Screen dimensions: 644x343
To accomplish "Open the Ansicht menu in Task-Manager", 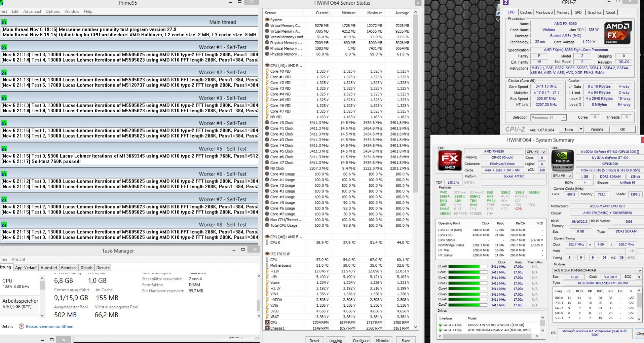I will tap(18, 259).
